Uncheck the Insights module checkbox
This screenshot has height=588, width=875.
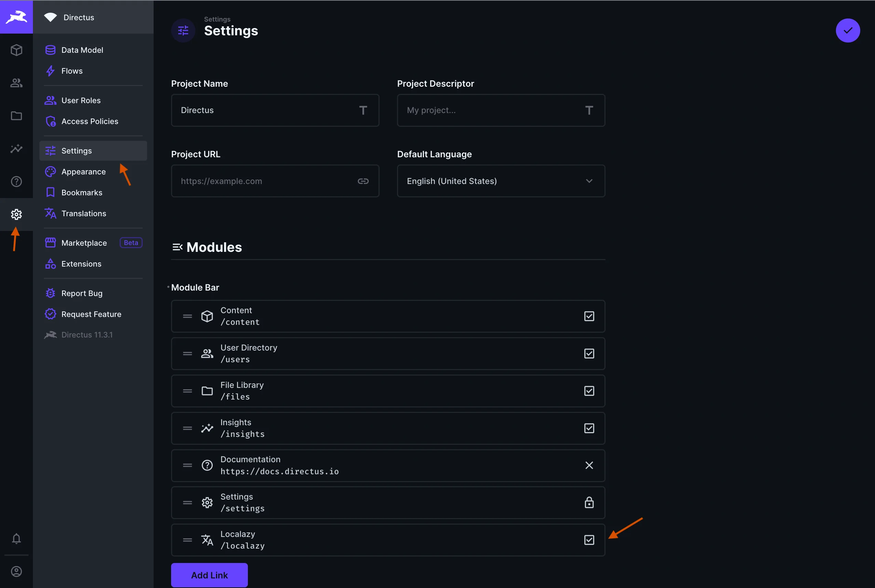tap(589, 428)
